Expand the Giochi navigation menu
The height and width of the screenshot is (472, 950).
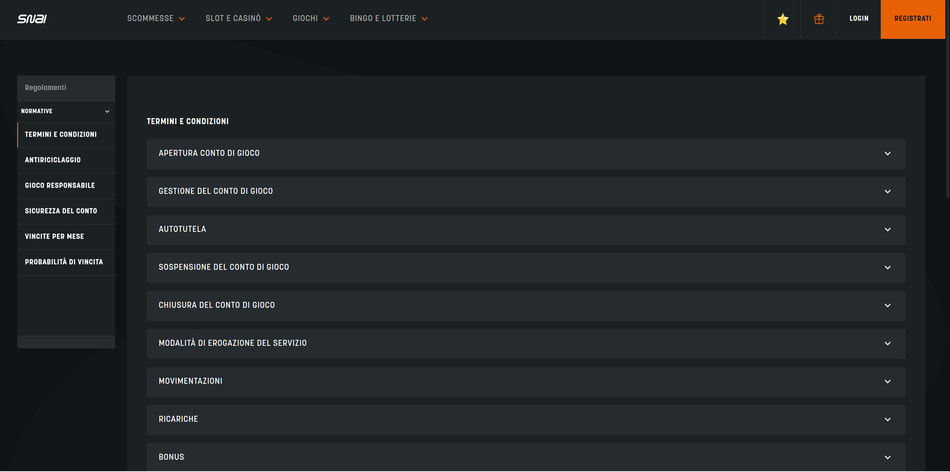(310, 19)
